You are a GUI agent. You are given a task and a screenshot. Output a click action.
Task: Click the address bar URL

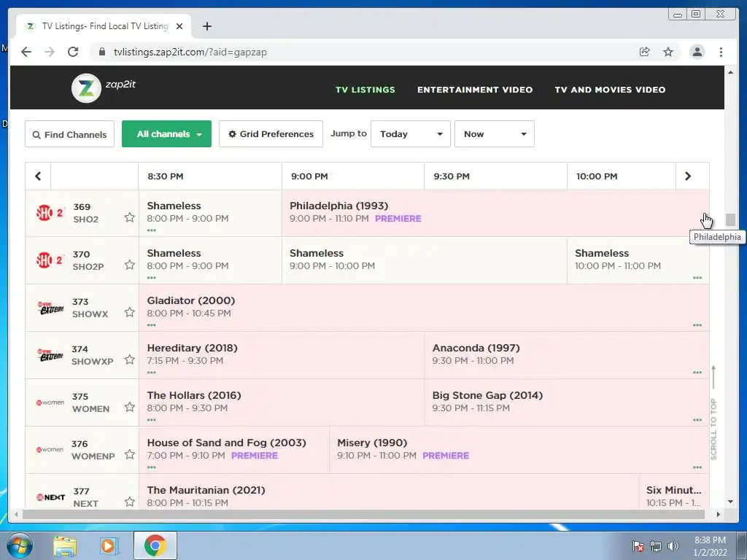190,52
